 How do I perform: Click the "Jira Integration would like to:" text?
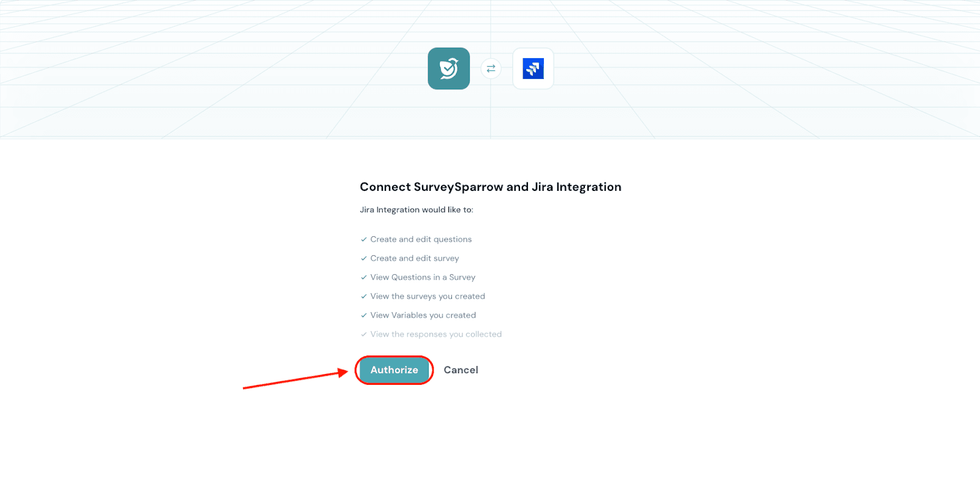[x=417, y=209]
